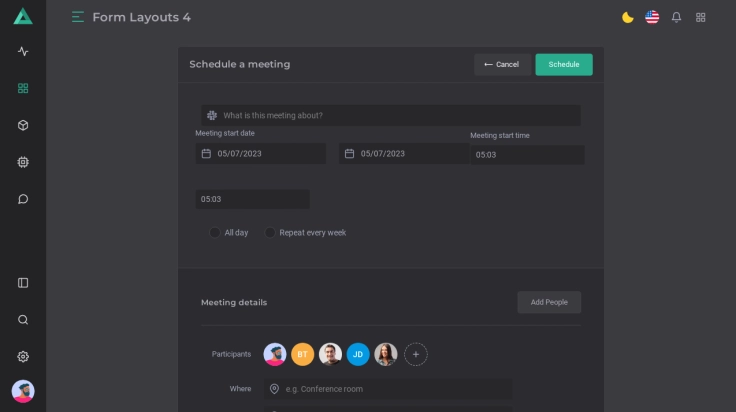Viewport: 736px width, 412px height.
Task: Open notifications bell icon
Action: [x=677, y=17]
